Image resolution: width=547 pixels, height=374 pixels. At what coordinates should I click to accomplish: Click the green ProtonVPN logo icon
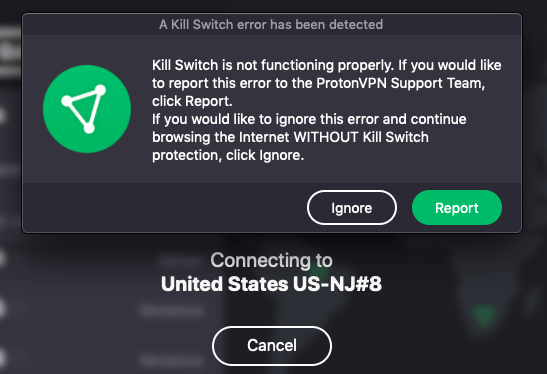click(87, 109)
